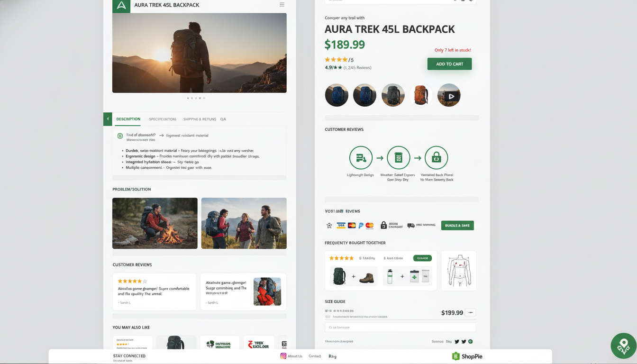Click a Twitter icon near the footer
Viewport: 637px width, 364px height.
456,341
